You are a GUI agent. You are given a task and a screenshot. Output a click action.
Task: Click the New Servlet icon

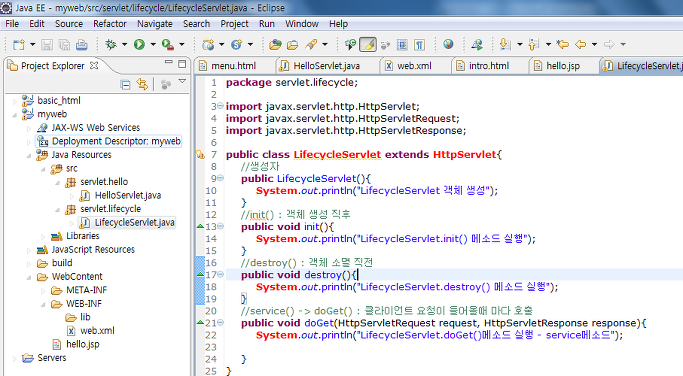237,44
